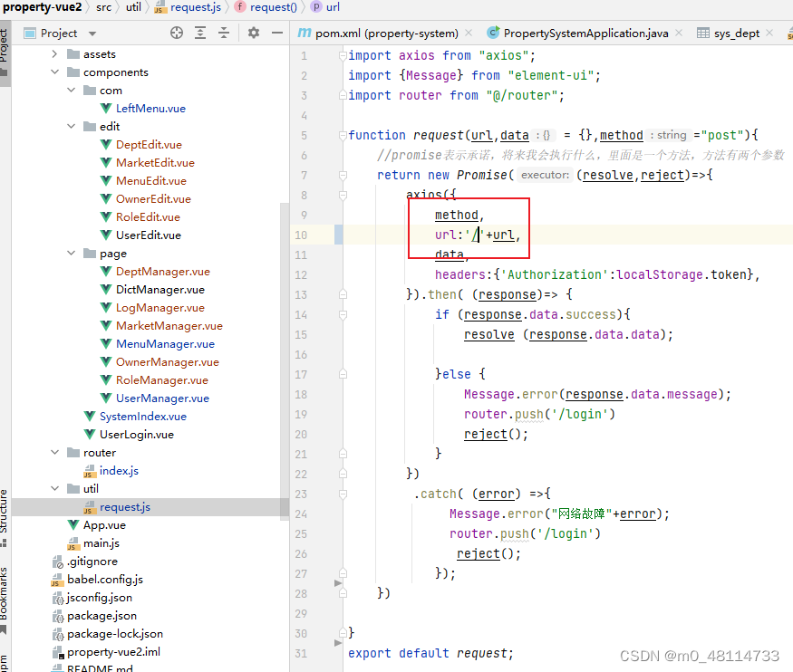Click the Select Opened File target icon
Image resolution: width=793 pixels, height=672 pixels.
177,34
